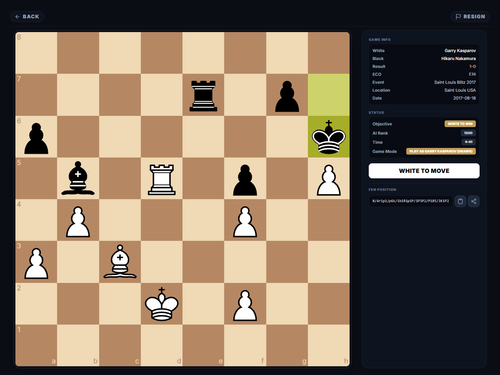
Task: Copy the FEN position to clipboard
Action: (x=460, y=201)
